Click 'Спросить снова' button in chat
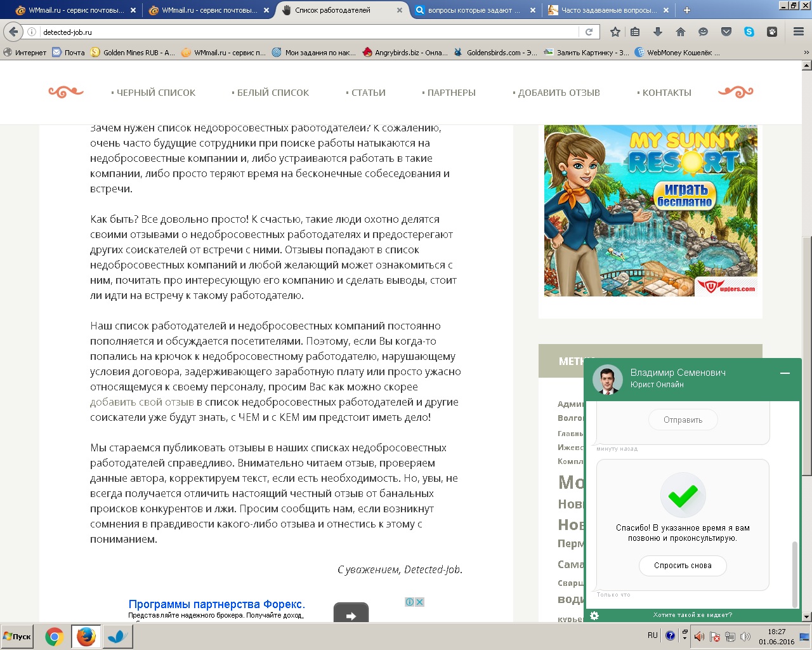812x650 pixels. [x=683, y=566]
